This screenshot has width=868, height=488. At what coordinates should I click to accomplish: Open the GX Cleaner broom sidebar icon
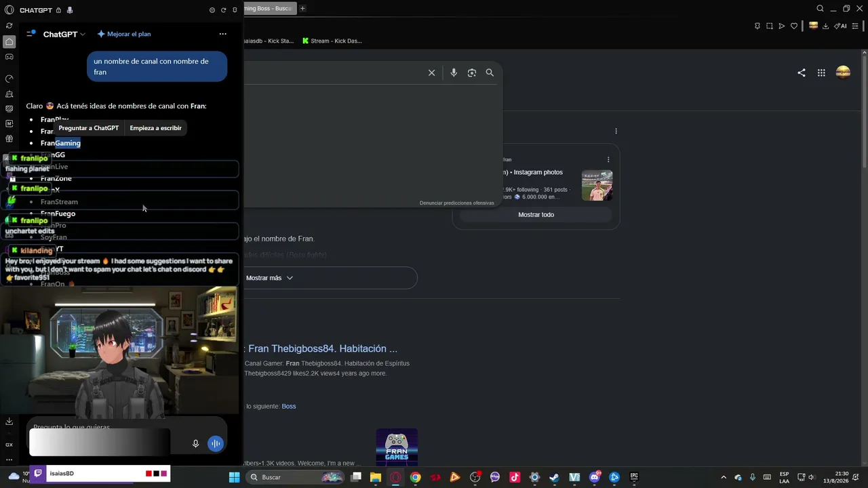[x=9, y=94]
